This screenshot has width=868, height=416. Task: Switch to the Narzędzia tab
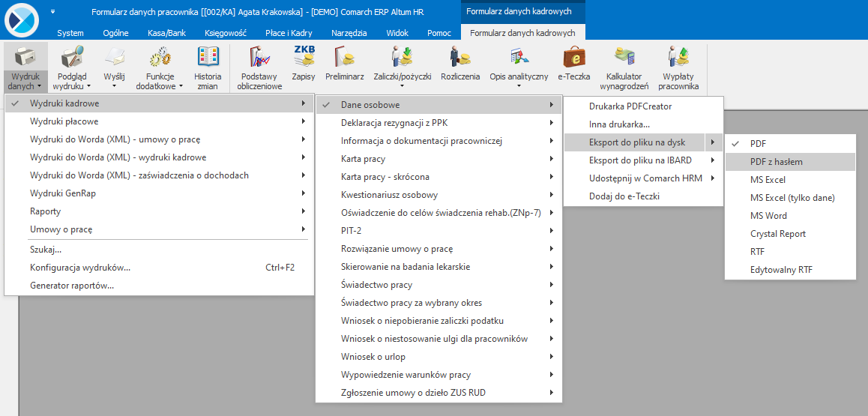tap(349, 33)
